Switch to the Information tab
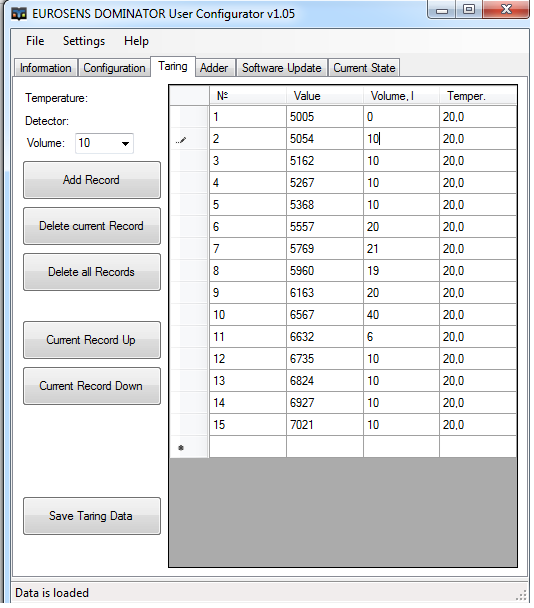 point(46,68)
